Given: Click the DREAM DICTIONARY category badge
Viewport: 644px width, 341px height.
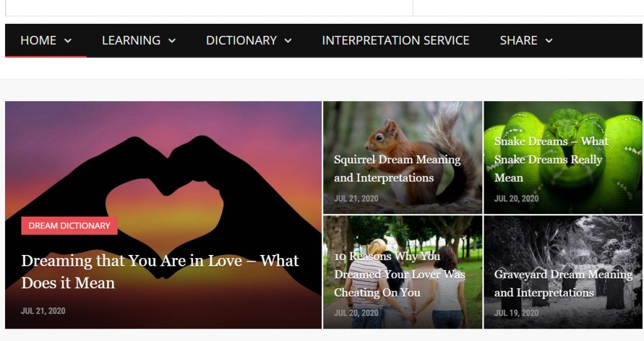Looking at the screenshot, I should pos(69,225).
